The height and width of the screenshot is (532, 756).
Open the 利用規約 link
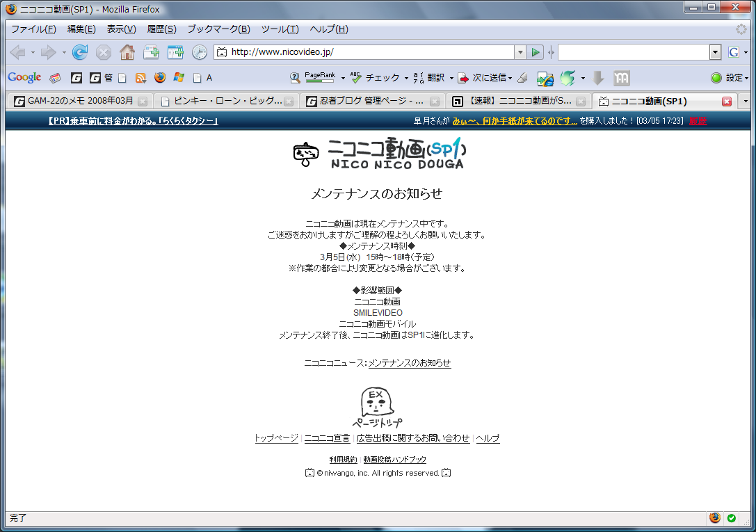[x=343, y=460]
